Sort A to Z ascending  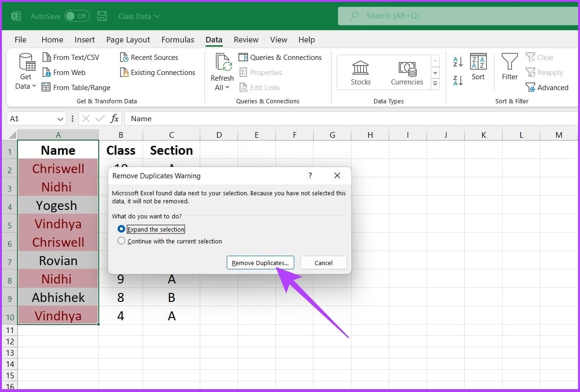pos(458,61)
